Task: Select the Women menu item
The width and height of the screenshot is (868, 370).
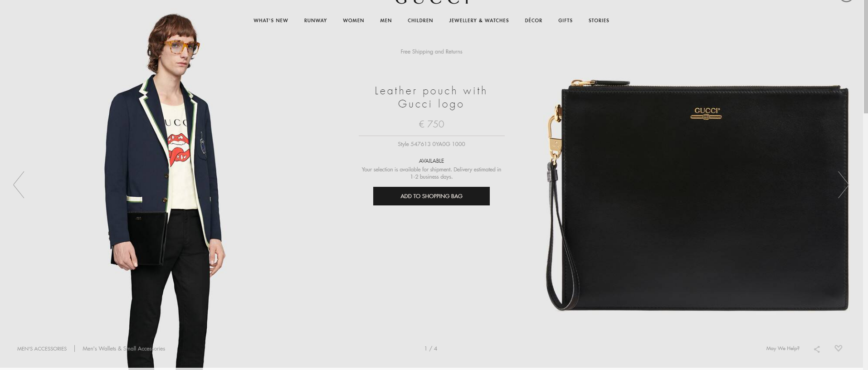Action: coord(353,20)
